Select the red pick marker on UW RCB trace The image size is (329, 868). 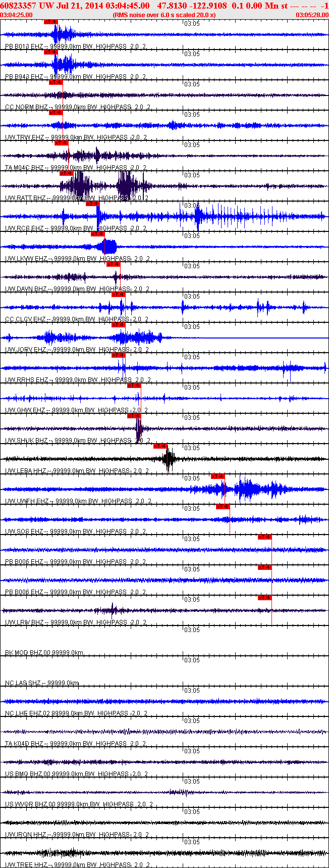(93, 204)
